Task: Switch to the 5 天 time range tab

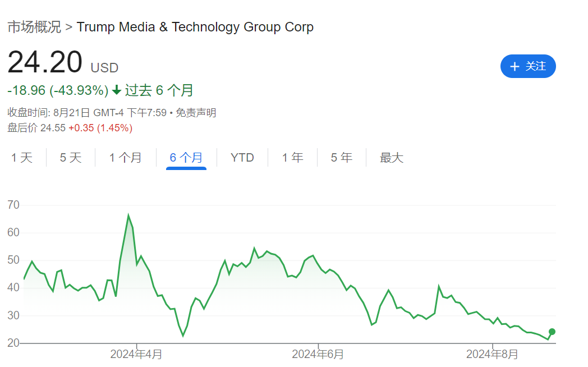Action: click(x=69, y=158)
